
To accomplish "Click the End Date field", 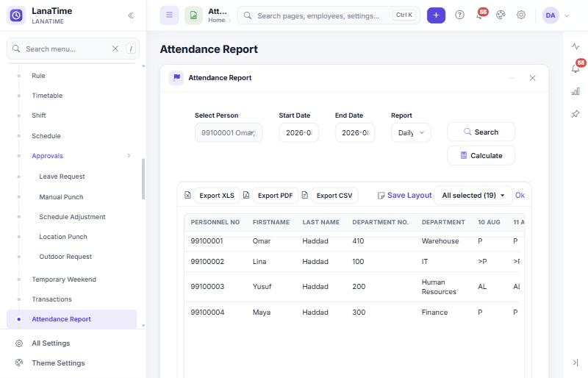I will pyautogui.click(x=355, y=132).
